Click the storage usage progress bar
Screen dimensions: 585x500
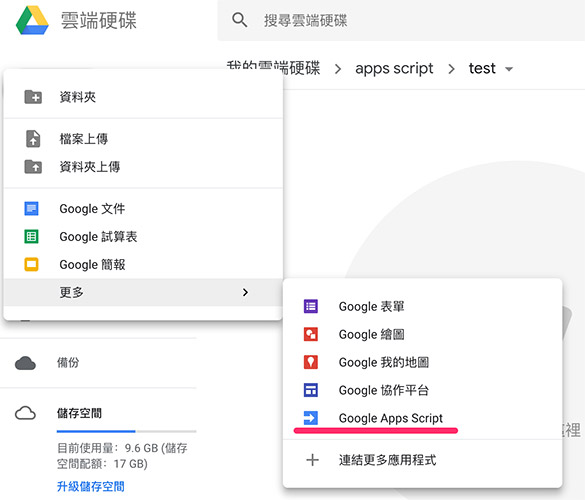tap(126, 431)
